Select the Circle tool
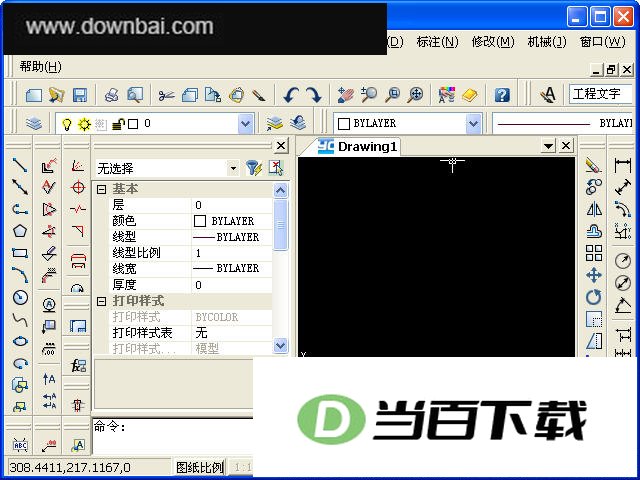640x480 pixels. 20,297
